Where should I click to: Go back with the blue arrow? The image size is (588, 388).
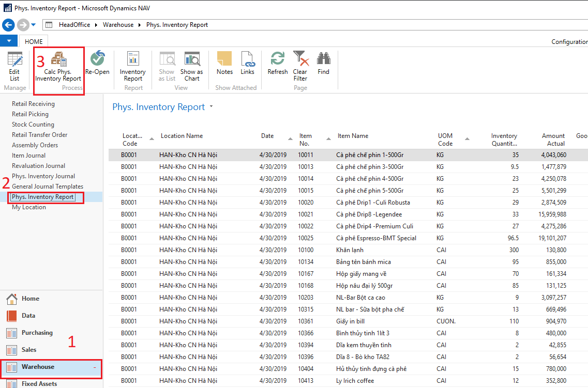(x=8, y=25)
